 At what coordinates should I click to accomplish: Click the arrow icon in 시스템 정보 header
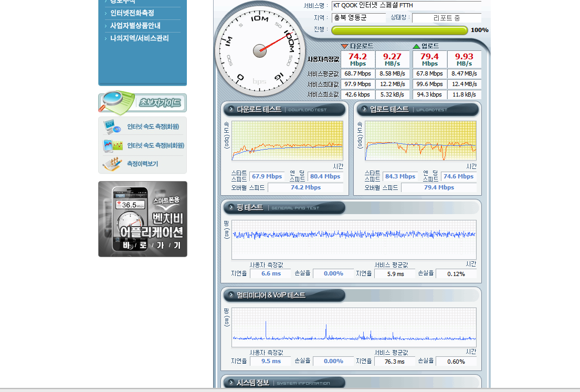point(231,383)
